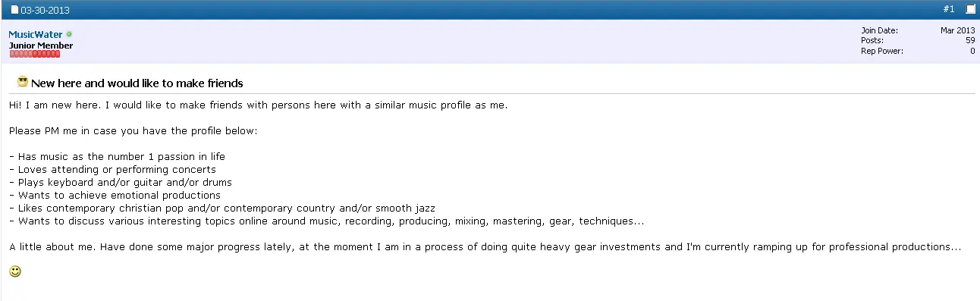The width and height of the screenshot is (980, 301).
Task: Click the sunglasses smiley in the post title
Action: coord(23,82)
